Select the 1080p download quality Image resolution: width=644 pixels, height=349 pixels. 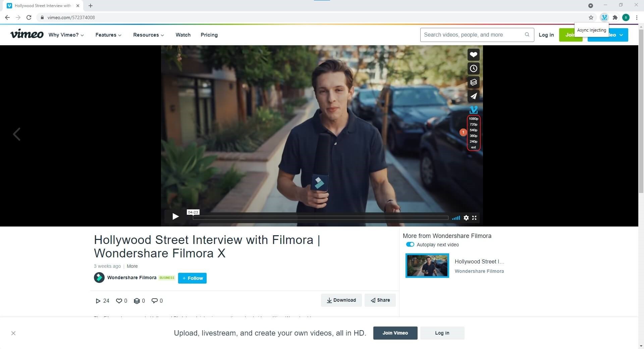pyautogui.click(x=473, y=119)
